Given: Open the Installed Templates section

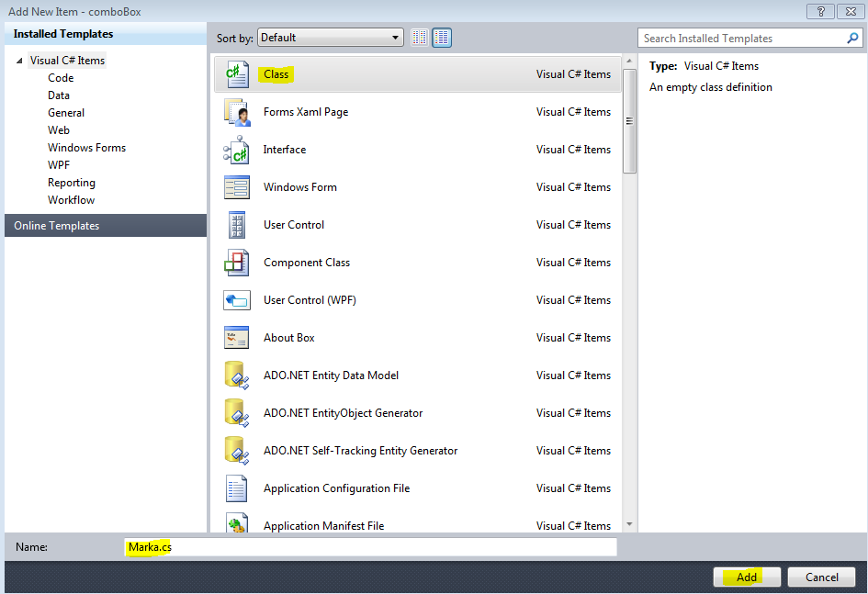Looking at the screenshot, I should pos(106,34).
